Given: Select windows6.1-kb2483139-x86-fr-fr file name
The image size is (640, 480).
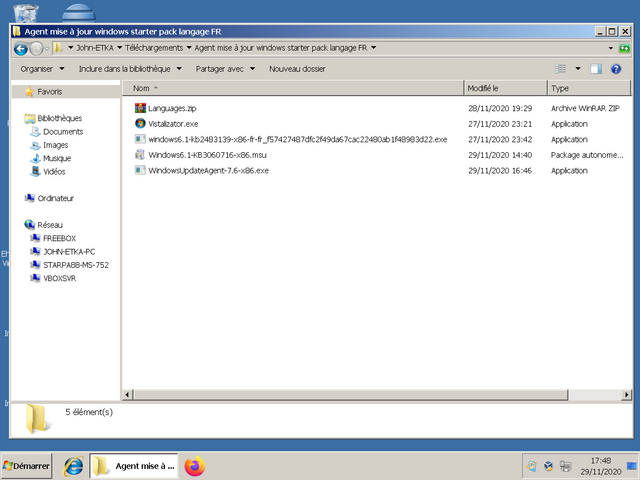Looking at the screenshot, I should click(x=298, y=140).
